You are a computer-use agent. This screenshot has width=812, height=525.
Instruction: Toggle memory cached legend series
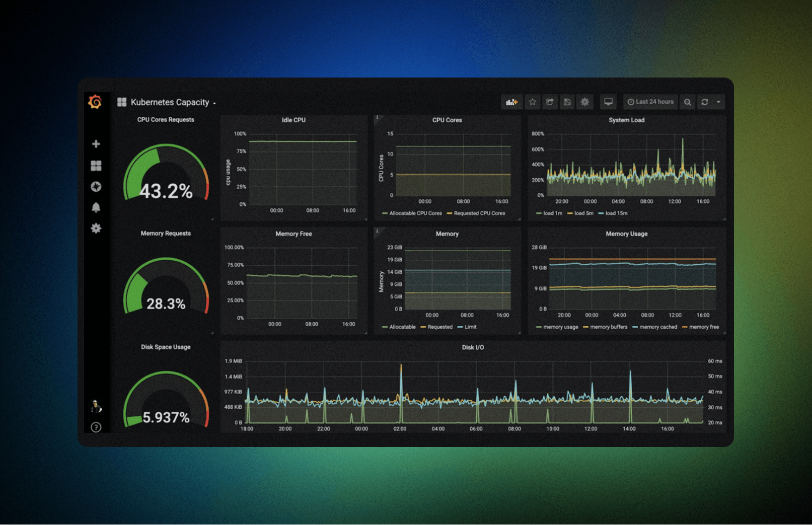[655, 327]
